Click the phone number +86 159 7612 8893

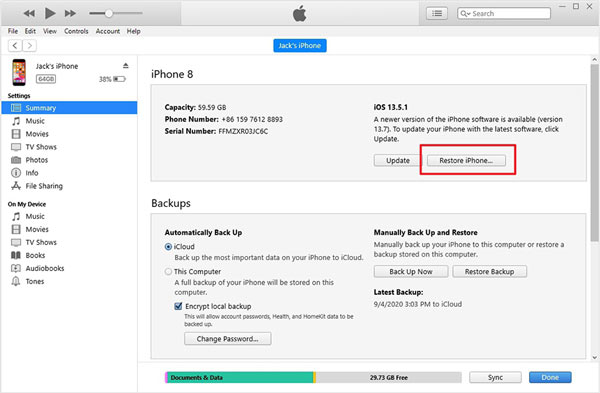pyautogui.click(x=252, y=119)
